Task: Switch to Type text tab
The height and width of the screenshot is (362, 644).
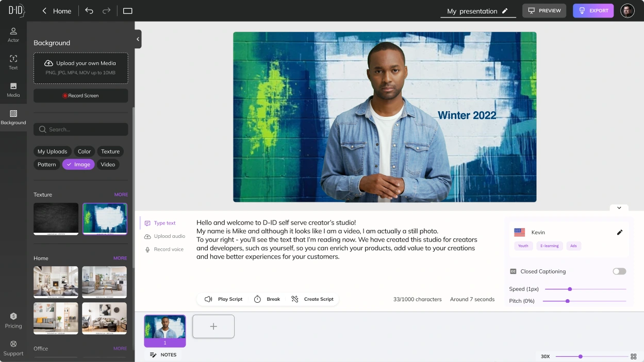Action: point(160,223)
